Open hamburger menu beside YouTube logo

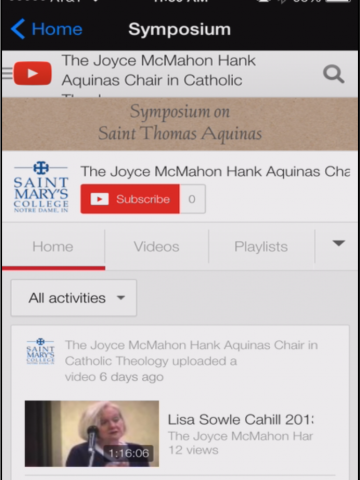pos(7,73)
